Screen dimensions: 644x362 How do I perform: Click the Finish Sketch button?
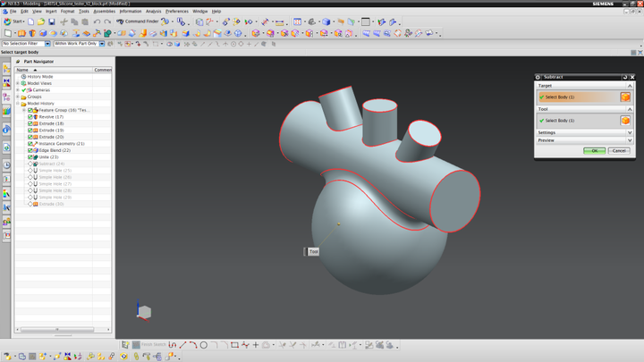point(149,345)
